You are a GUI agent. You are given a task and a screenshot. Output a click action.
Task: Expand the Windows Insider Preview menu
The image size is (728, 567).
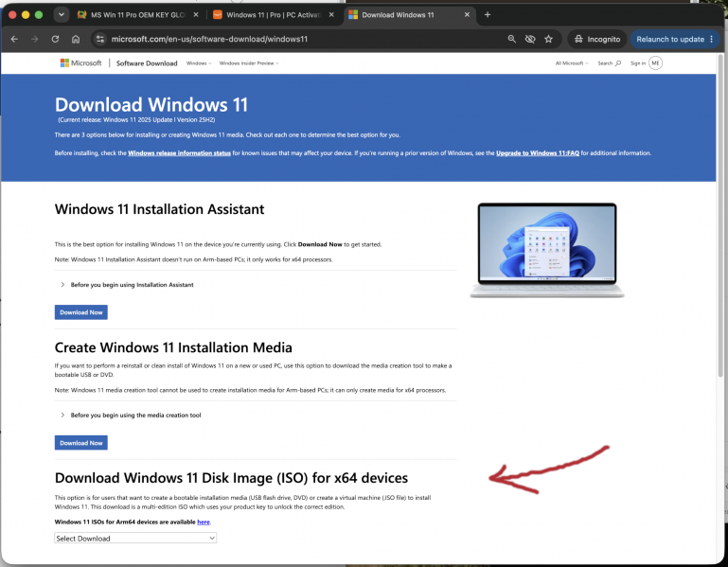(x=249, y=63)
